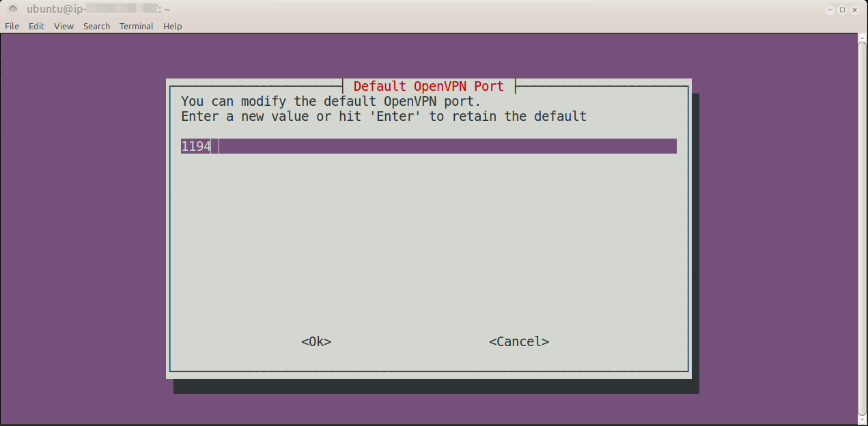Click the terminal vertical scrollbar
Screen dimensions: 868x426
click(863, 229)
